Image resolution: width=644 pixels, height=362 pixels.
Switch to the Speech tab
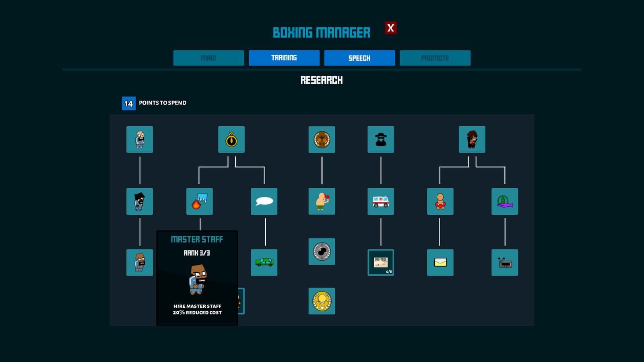(359, 58)
